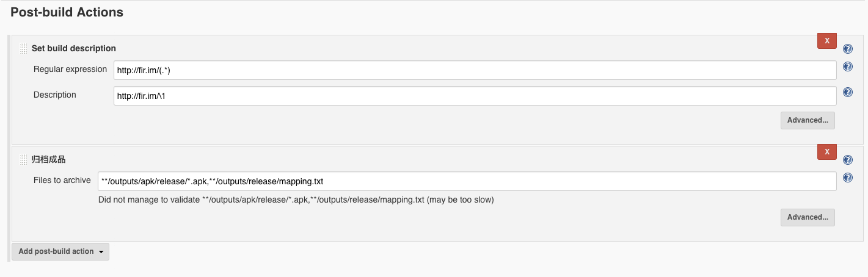Expand Advanced options for archive artifacts

808,217
